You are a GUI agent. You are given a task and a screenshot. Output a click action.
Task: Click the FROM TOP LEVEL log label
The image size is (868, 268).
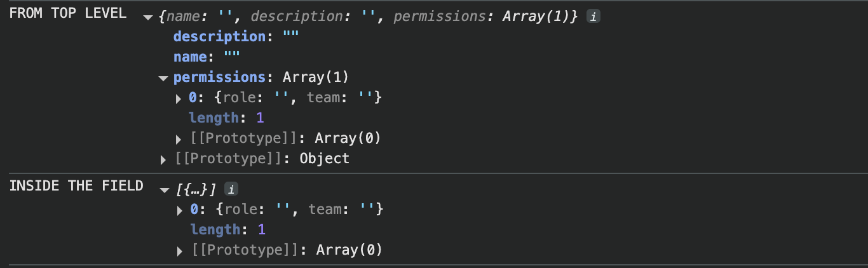tap(68, 13)
